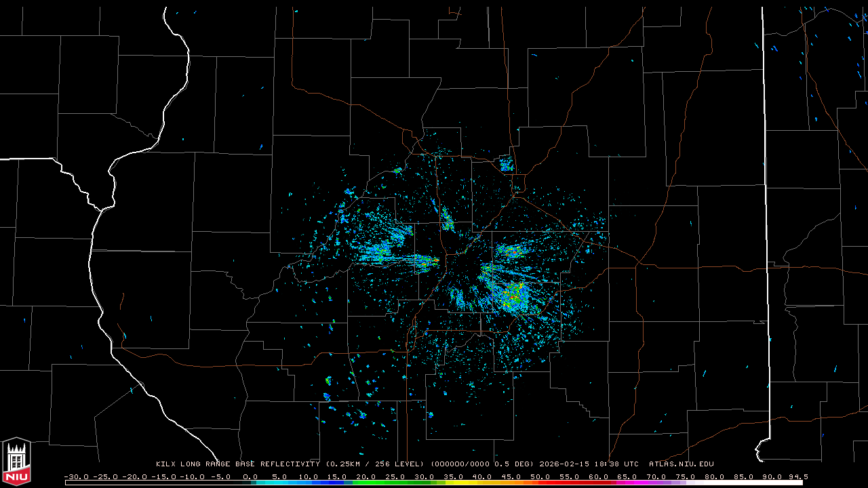868x488 pixels.
Task: Click the 65.0 label on reflectivity scale
Action: coord(628,476)
